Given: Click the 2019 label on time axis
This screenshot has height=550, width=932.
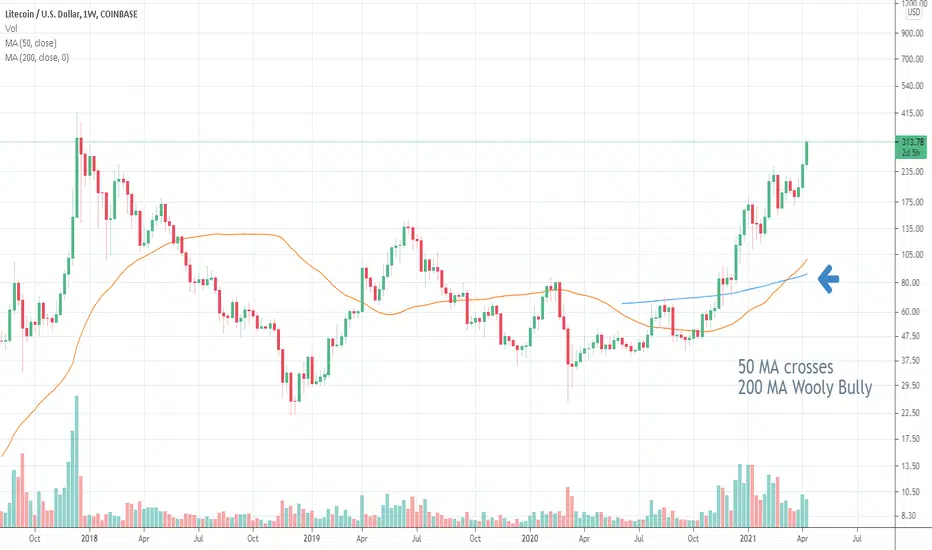Looking at the screenshot, I should click(311, 539).
